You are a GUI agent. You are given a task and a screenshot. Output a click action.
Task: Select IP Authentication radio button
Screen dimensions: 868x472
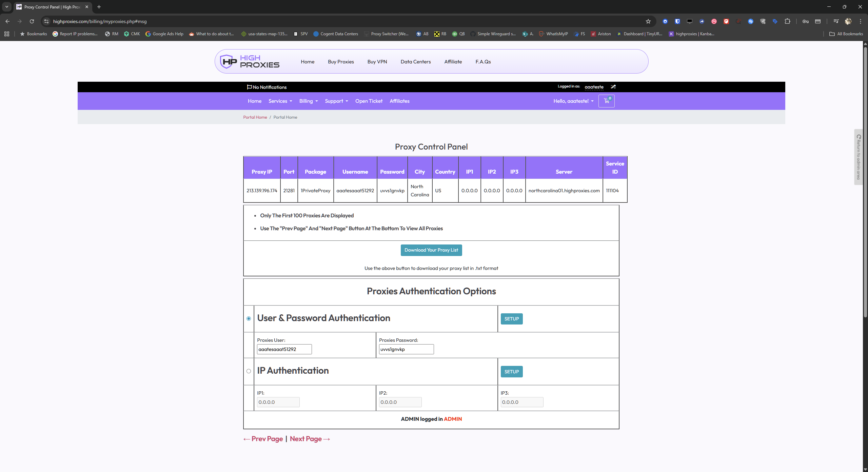point(249,371)
